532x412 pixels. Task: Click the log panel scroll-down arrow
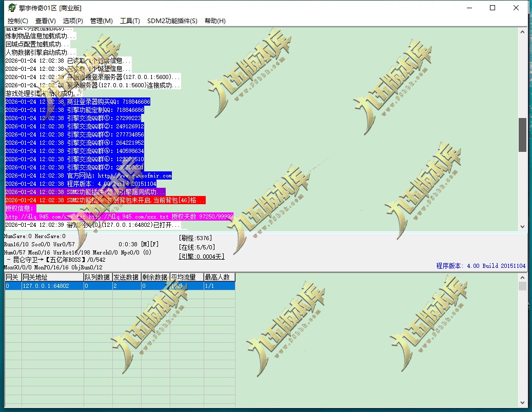click(522, 227)
